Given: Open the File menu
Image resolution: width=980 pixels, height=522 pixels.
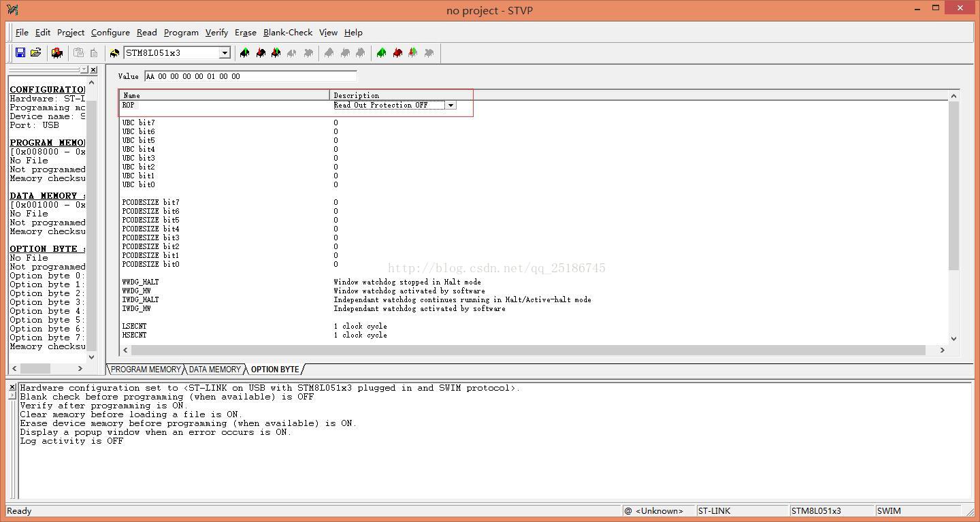Looking at the screenshot, I should click(x=22, y=32).
